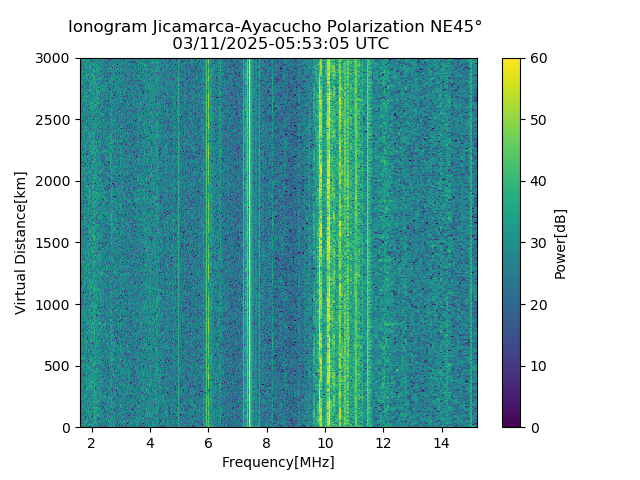The width and height of the screenshot is (640, 480).
Task: Click the dark purple bottom of colorbar
Action: (x=511, y=422)
